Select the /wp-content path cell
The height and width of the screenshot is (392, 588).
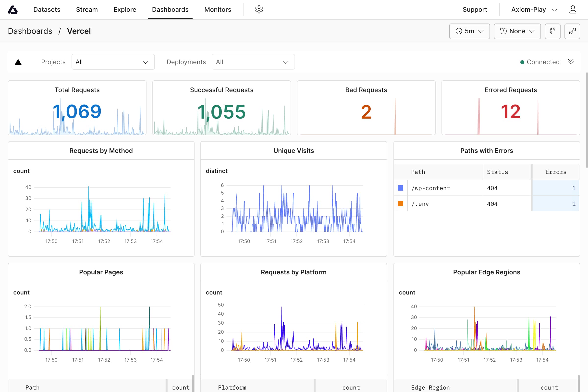click(x=445, y=188)
